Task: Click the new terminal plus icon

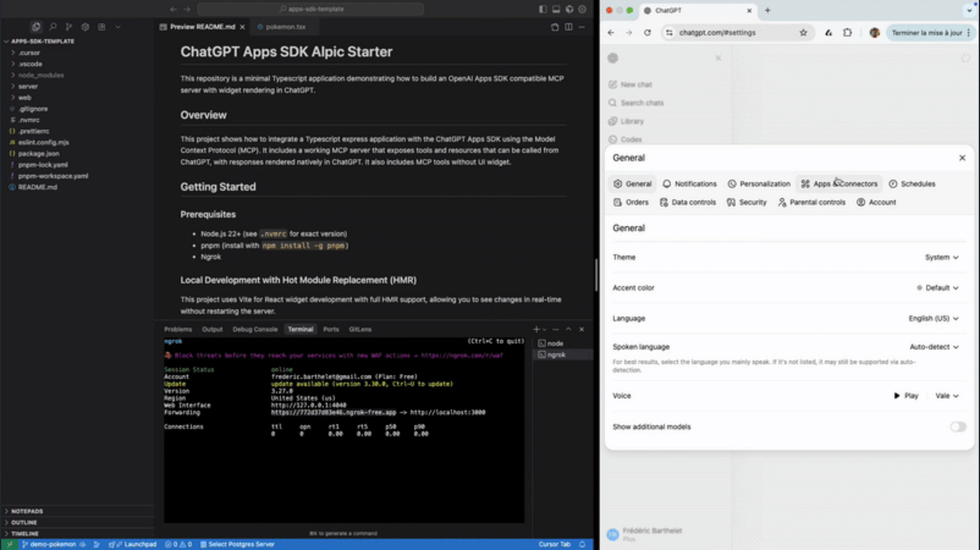Action: pos(536,329)
